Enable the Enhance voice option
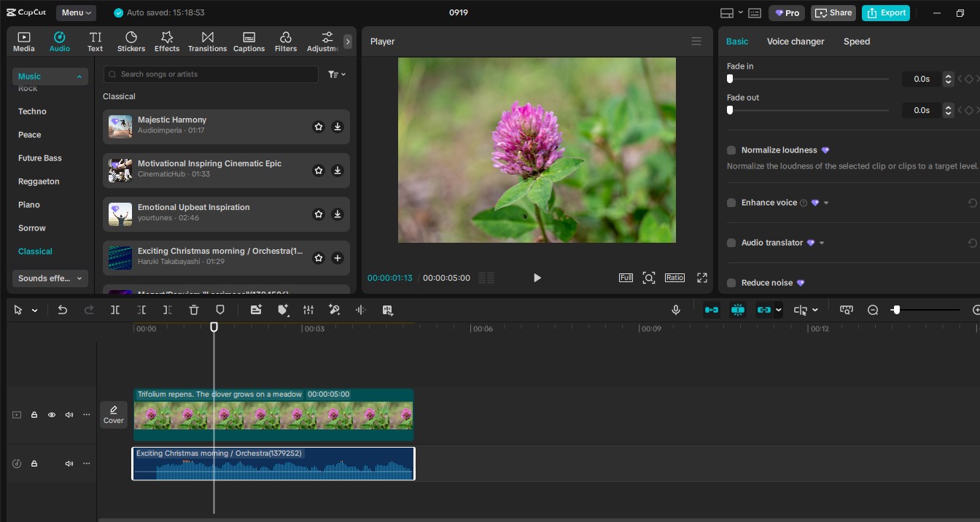The width and height of the screenshot is (980, 522). pos(731,203)
